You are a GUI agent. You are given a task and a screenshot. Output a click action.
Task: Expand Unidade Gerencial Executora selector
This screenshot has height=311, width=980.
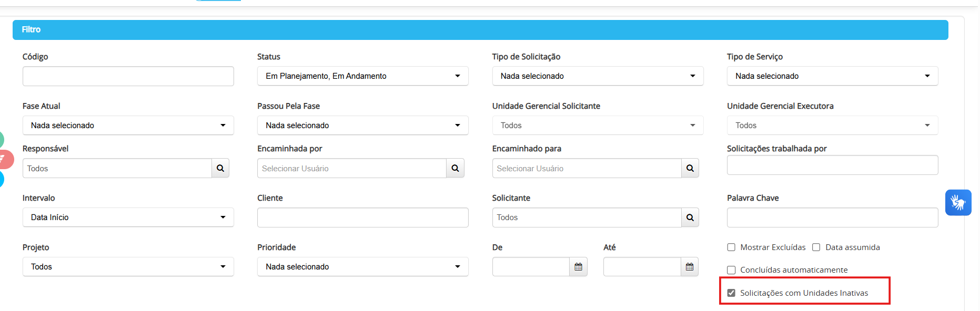pyautogui.click(x=833, y=126)
